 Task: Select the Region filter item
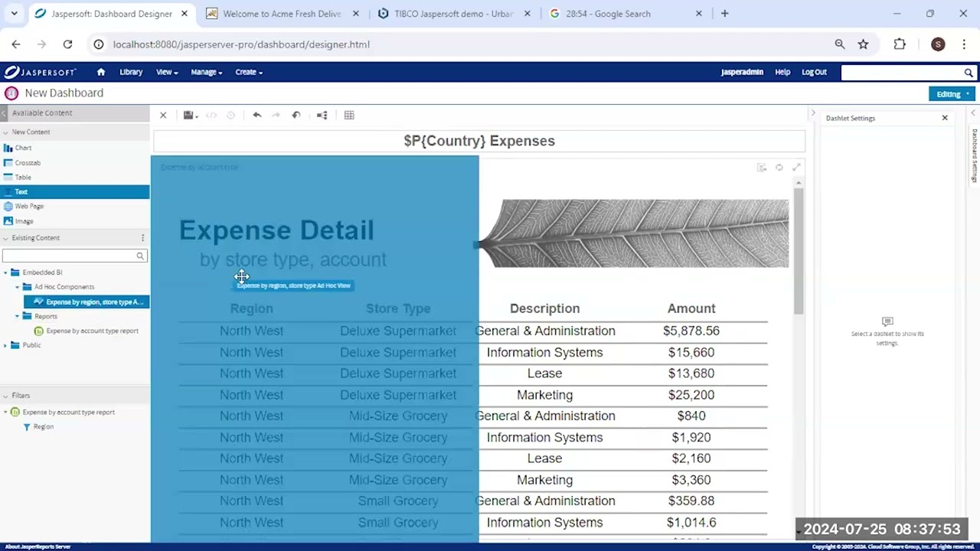(x=44, y=426)
